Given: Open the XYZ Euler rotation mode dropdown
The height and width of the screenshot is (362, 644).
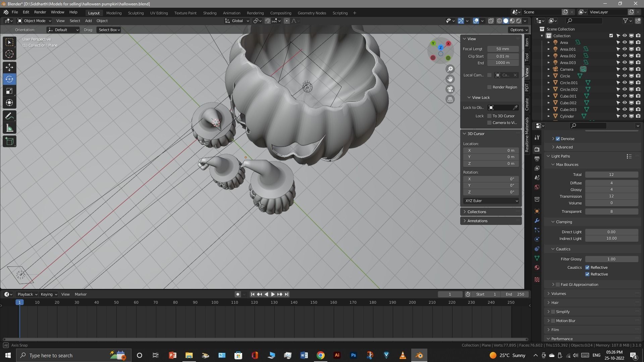Looking at the screenshot, I should coord(491,201).
